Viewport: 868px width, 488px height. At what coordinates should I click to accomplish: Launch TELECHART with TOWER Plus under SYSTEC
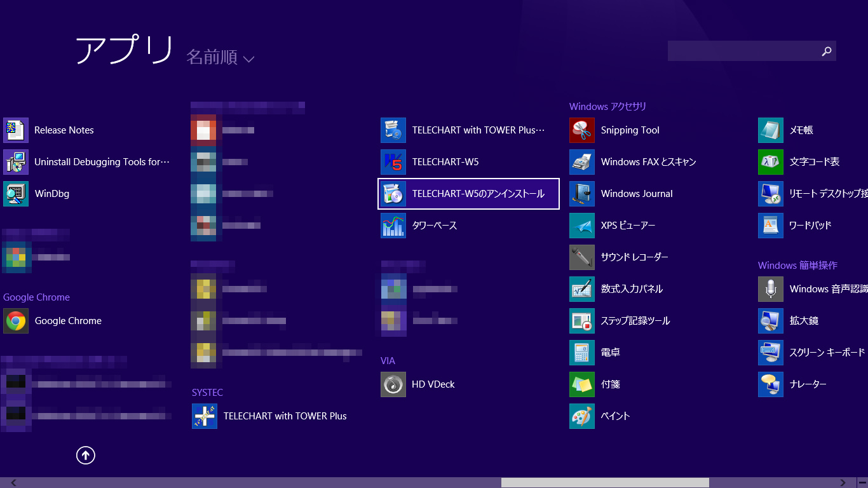click(x=205, y=416)
